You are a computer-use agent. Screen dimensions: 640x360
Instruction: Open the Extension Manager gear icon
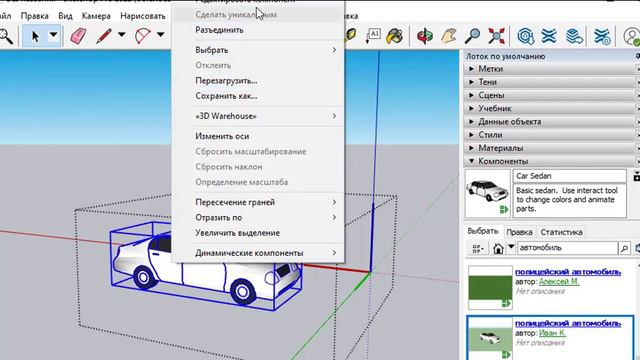pos(602,36)
